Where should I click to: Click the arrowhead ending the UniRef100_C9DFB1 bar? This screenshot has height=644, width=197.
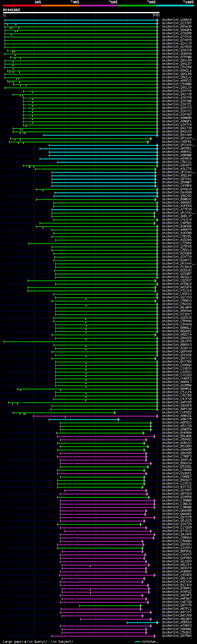click(x=148, y=142)
